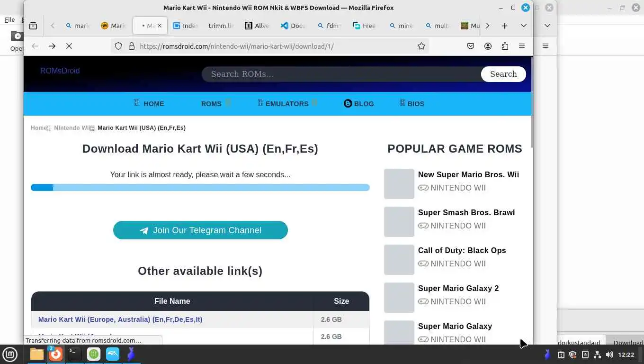Image resolution: width=644 pixels, height=364 pixels.
Task: Switch to the 'Docu' VS Code tab
Action: coord(293,26)
